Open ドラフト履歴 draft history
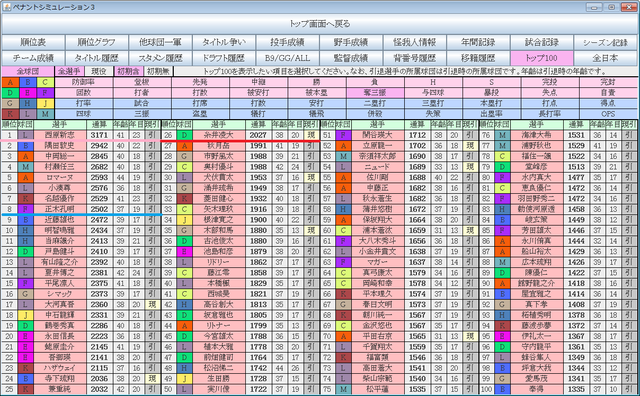This screenshot has width=640, height=396. point(224,58)
